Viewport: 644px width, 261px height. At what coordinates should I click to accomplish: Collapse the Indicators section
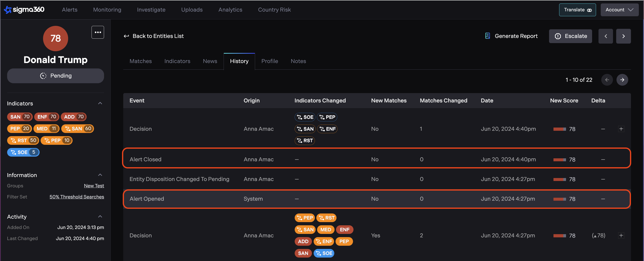pyautogui.click(x=100, y=103)
